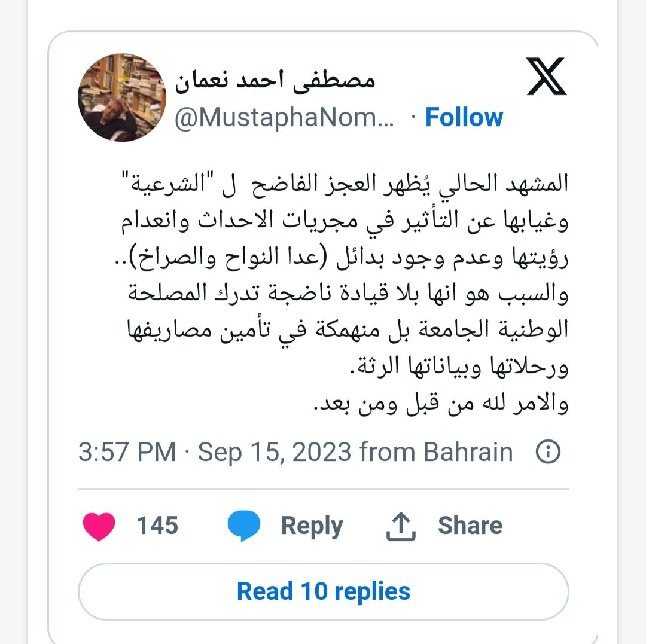
Task: Click the last tweet line والامر لله
Action: pos(441,403)
